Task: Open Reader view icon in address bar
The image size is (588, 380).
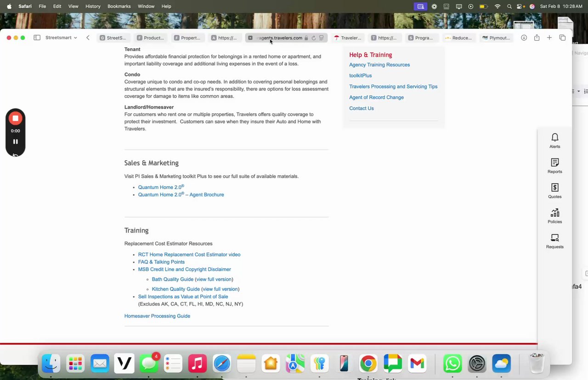Action: (x=322, y=38)
